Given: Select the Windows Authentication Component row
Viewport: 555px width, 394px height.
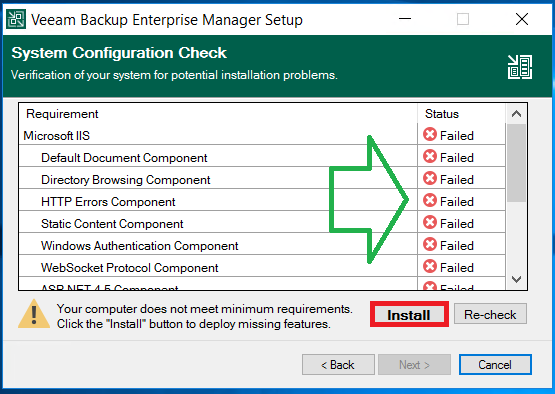Looking at the screenshot, I should [262, 245].
